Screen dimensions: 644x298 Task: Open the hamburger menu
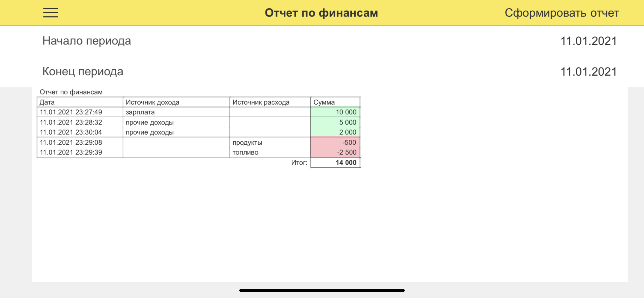tap(51, 12)
